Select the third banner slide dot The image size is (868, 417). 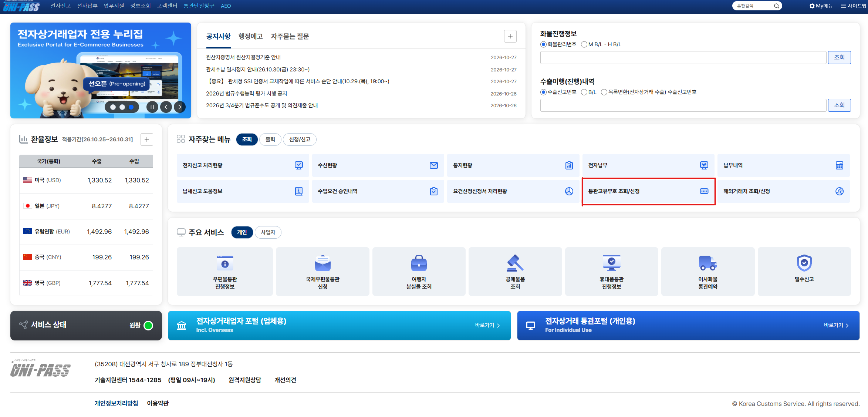131,107
